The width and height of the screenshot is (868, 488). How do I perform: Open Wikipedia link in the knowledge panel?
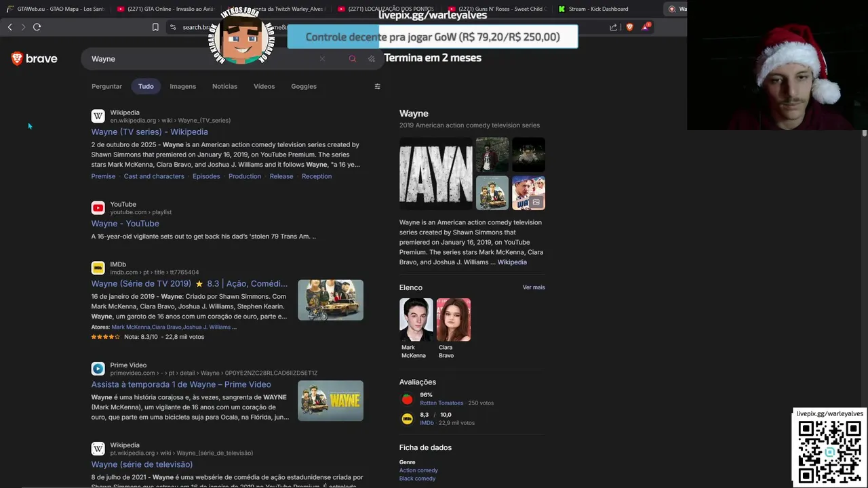[x=512, y=262]
